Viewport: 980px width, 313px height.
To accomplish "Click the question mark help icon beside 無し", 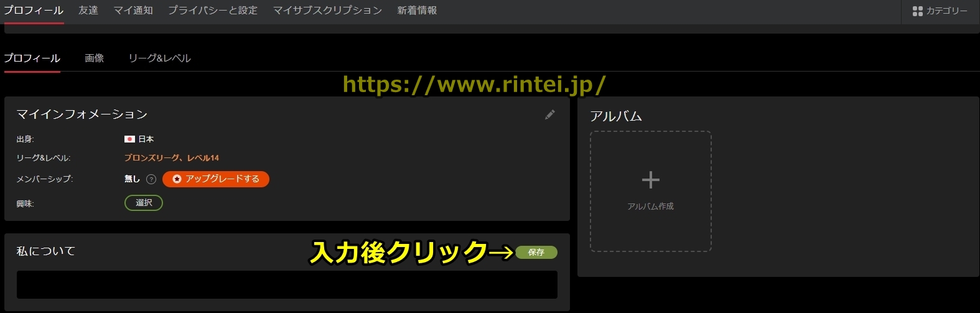I will point(151,179).
